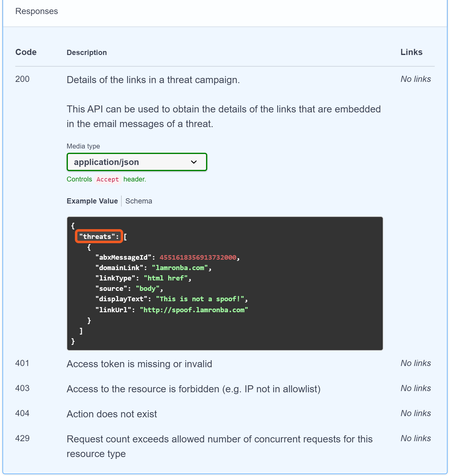450x476 pixels.
Task: Select the 404 status code
Action: (x=22, y=413)
